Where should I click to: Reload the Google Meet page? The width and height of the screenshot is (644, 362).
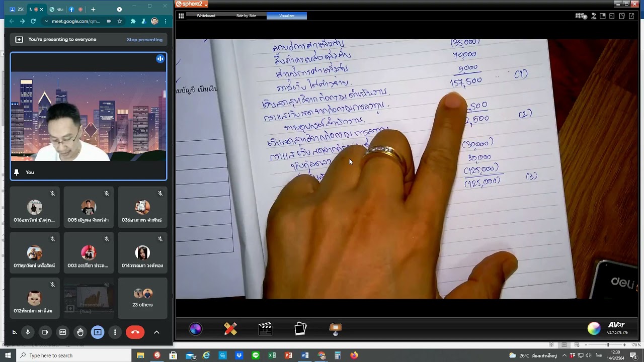point(33,21)
